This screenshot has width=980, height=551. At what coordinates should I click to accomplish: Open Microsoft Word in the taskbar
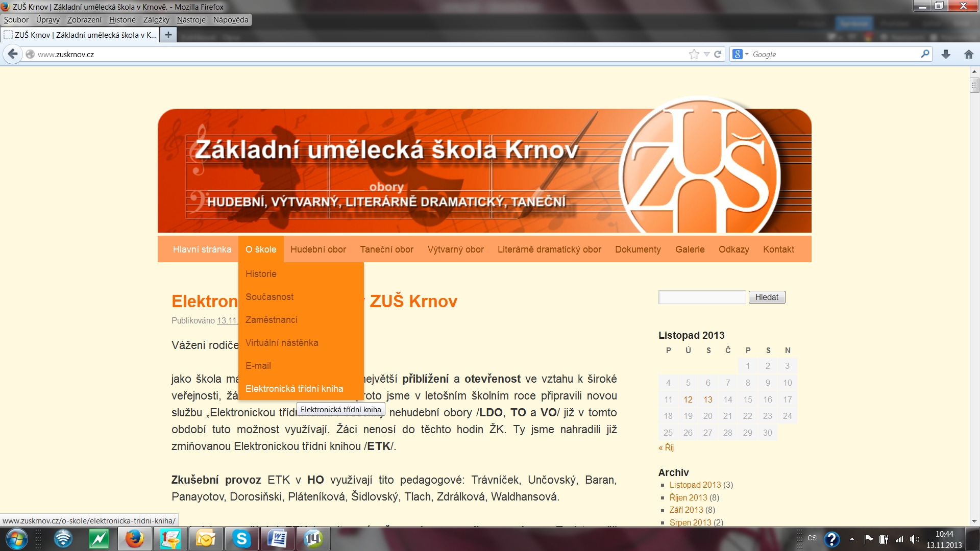click(277, 539)
